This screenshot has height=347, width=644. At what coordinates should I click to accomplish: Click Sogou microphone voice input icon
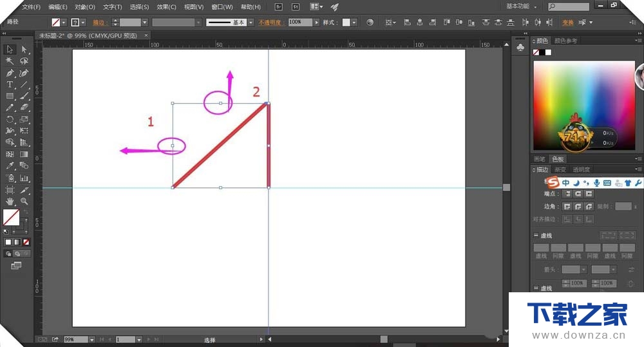click(x=596, y=183)
